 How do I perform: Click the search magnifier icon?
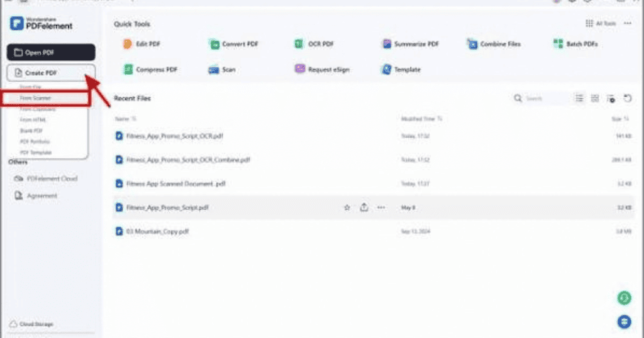[x=518, y=99]
